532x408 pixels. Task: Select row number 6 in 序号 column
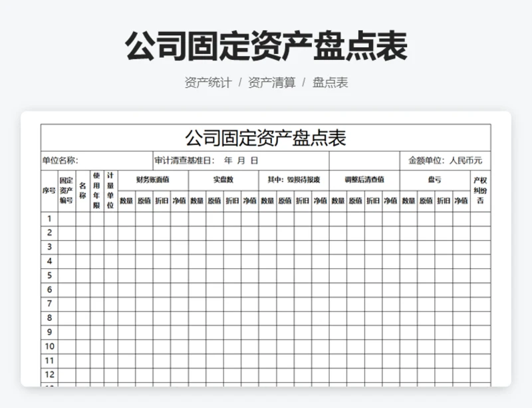(49, 290)
